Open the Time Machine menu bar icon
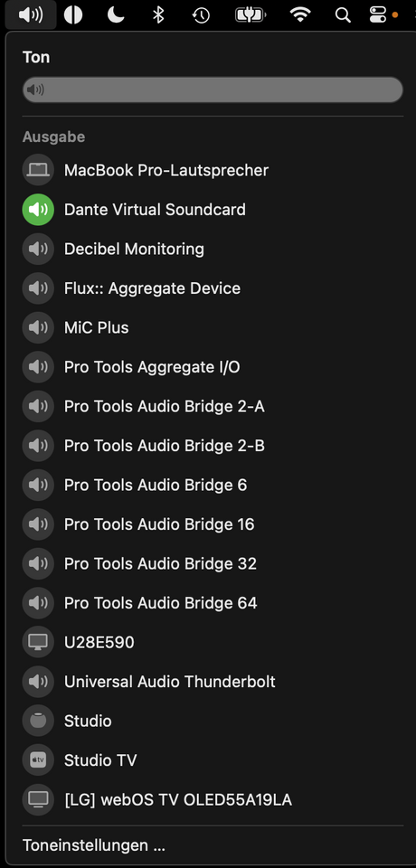The height and width of the screenshot is (868, 416). [201, 15]
